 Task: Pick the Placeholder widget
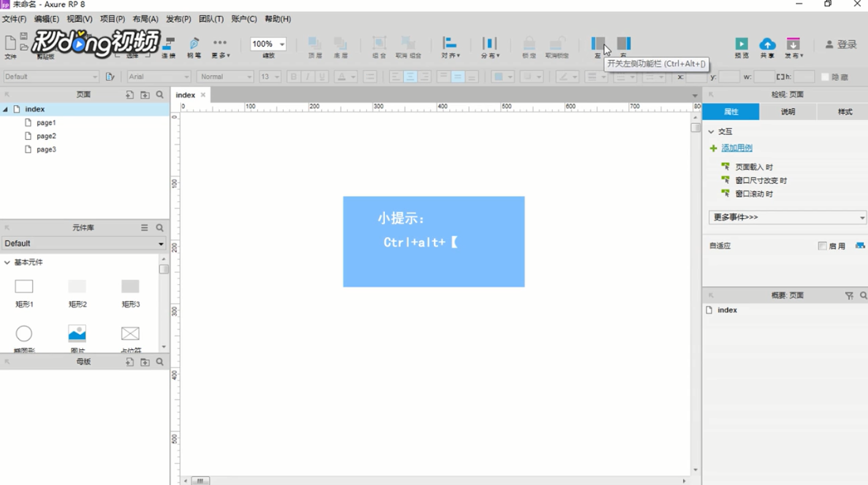[130, 333]
